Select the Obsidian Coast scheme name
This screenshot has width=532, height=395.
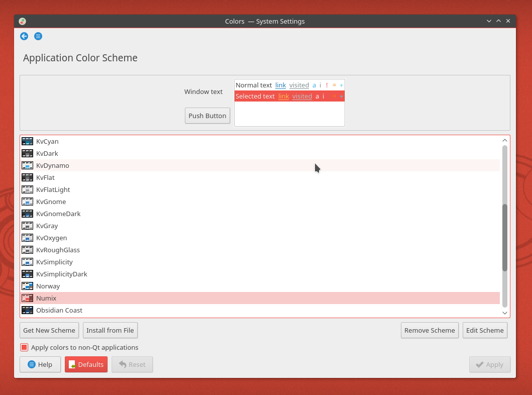click(x=59, y=310)
